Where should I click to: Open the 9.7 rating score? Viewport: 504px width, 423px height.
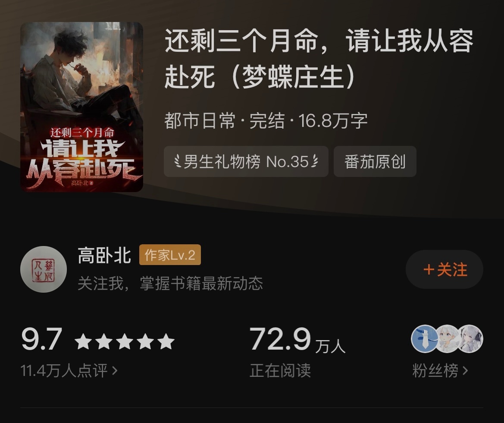click(41, 339)
